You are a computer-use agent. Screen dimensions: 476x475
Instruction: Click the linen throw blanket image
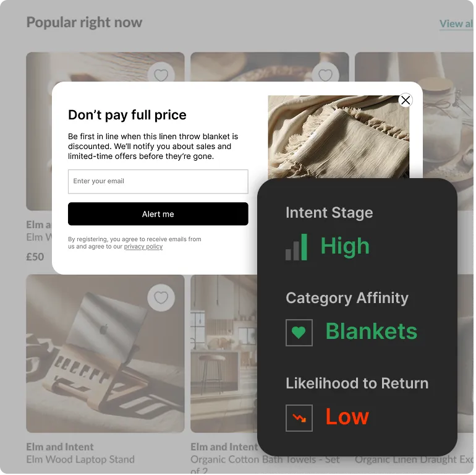[x=339, y=137]
